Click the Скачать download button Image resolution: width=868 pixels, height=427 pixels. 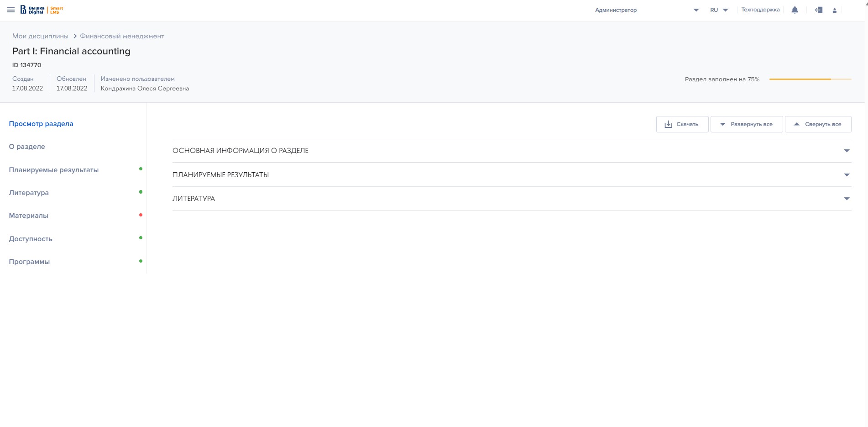pos(682,124)
